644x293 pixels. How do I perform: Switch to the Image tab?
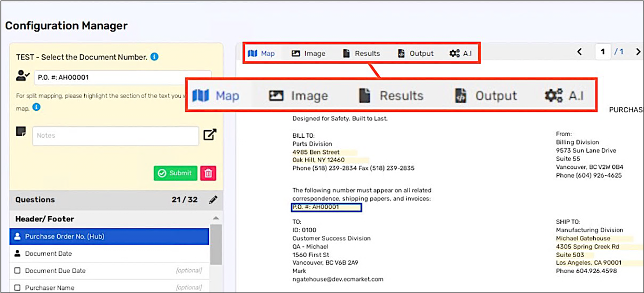309,53
